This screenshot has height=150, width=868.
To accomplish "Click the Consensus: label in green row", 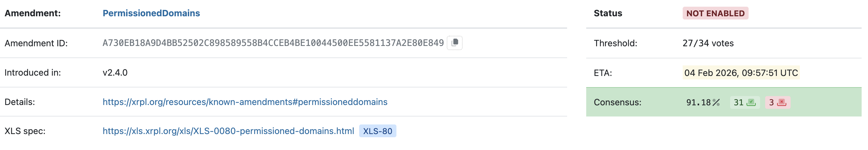I will tap(617, 102).
